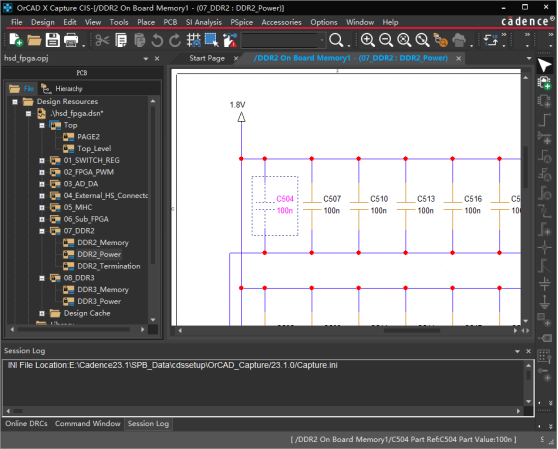558x449 pixels.
Task: Open the PSpice menu
Action: pos(242,22)
